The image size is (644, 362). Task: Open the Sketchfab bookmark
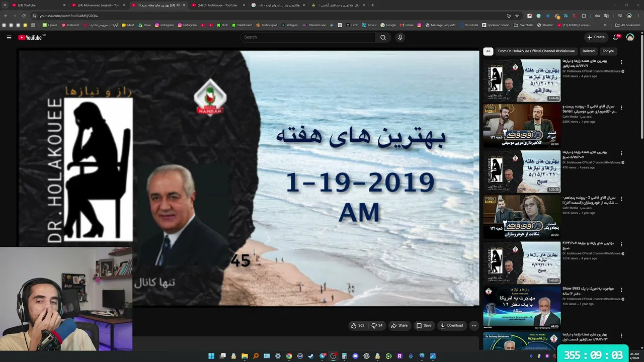[x=523, y=25]
